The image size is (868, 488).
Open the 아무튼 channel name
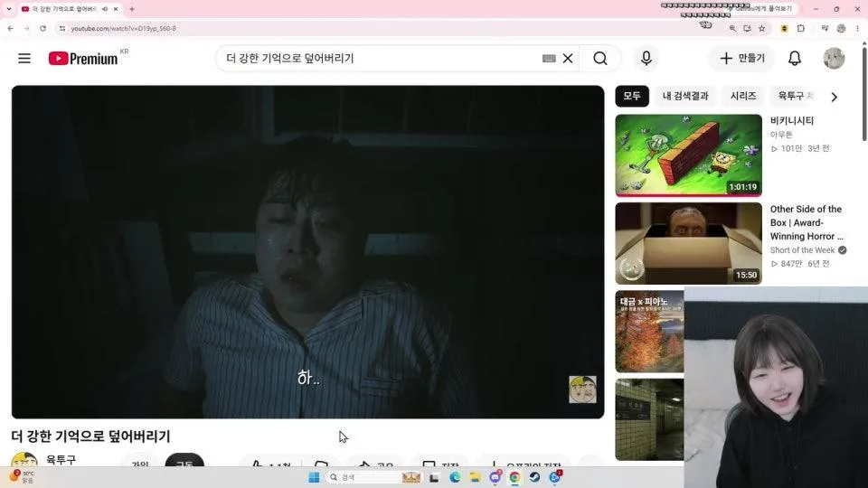tap(781, 135)
